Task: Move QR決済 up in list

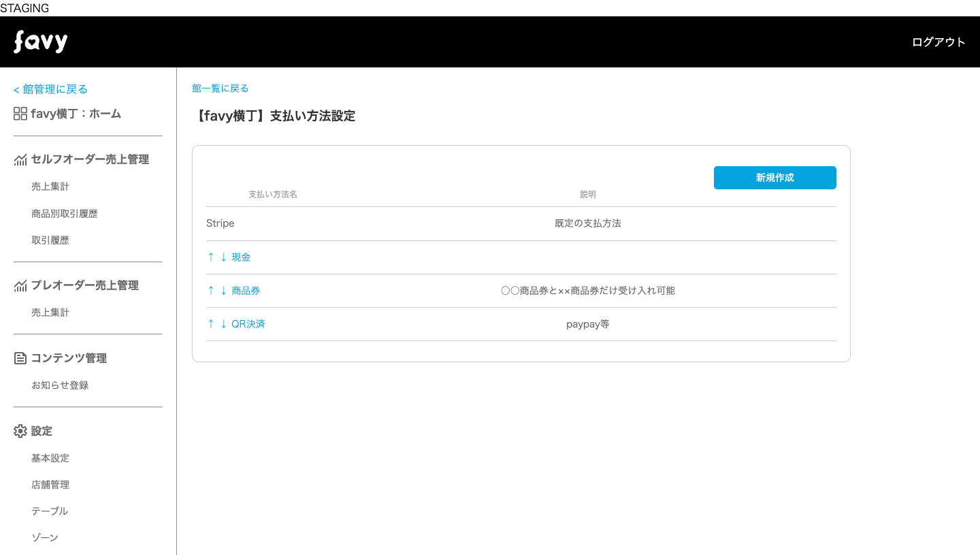Action: coord(211,324)
